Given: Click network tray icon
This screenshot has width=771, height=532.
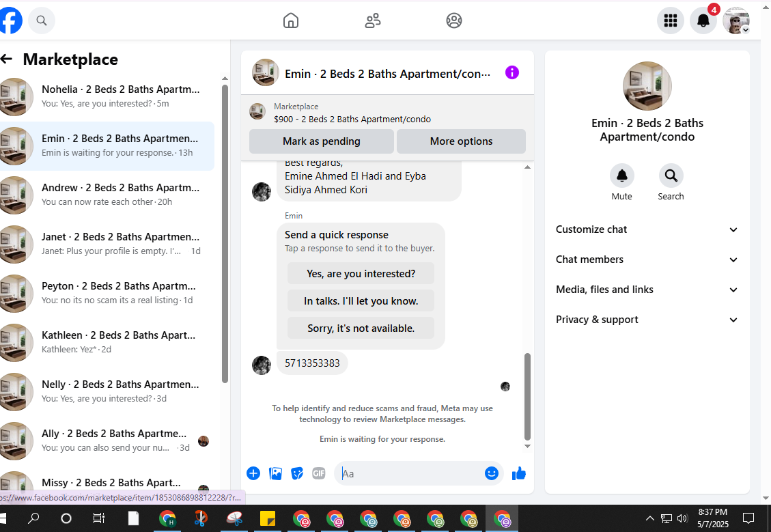Looking at the screenshot, I should pyautogui.click(x=667, y=518).
